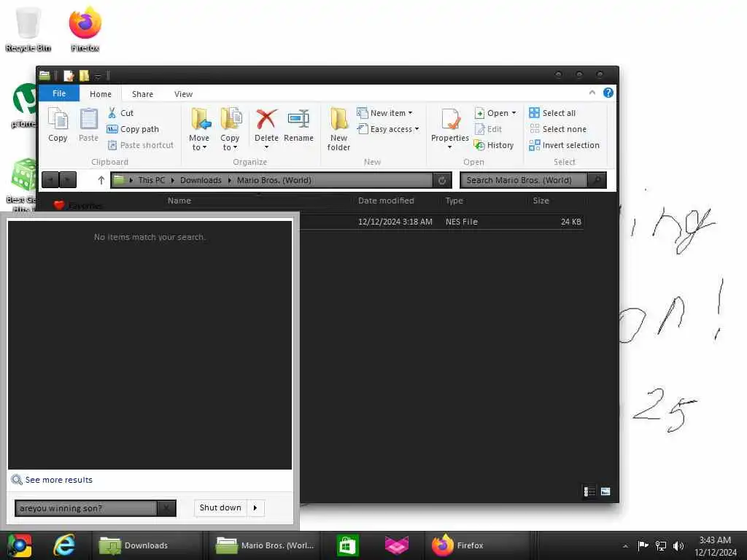Click the Shut down button
The width and height of the screenshot is (747, 560).
(220, 507)
